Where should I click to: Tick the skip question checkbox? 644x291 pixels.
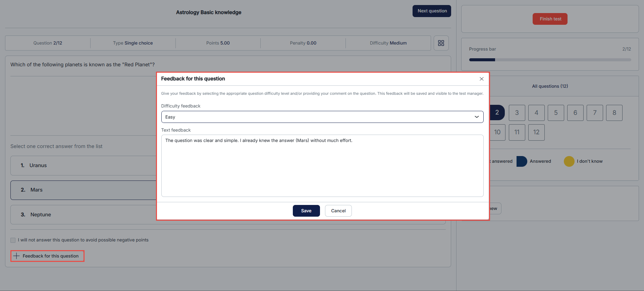click(x=13, y=240)
